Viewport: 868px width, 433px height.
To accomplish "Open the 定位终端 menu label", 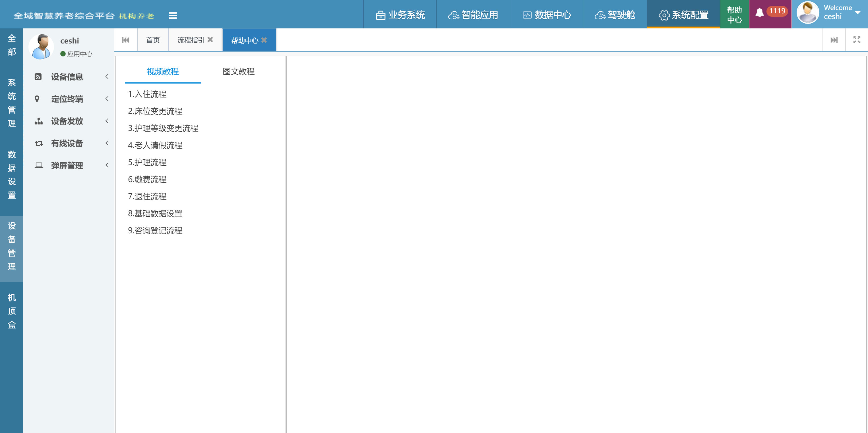I will 67,99.
